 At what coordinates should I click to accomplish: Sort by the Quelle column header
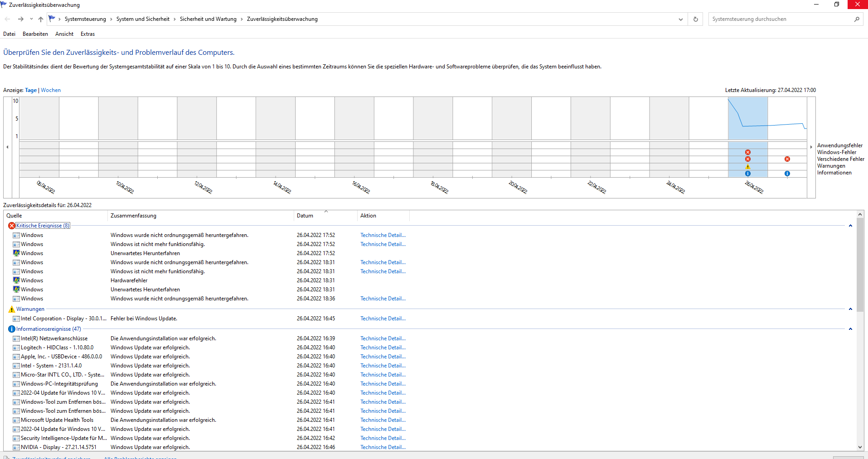pos(56,216)
